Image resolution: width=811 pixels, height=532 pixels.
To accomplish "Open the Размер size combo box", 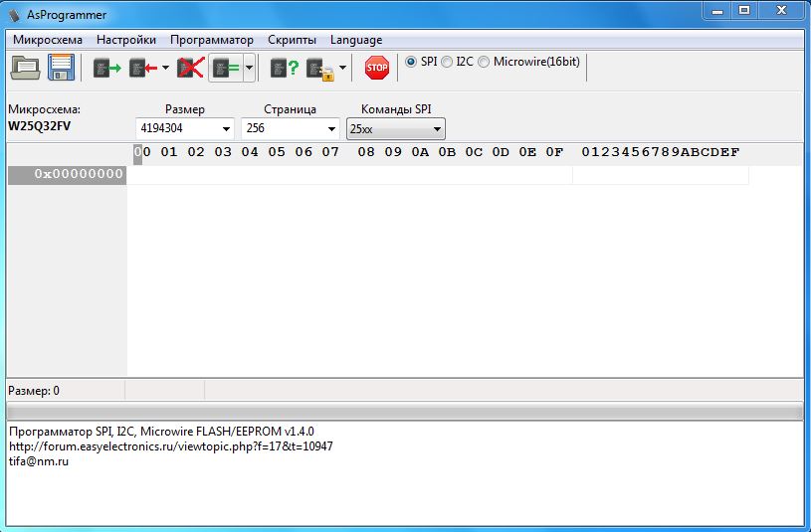I will (x=185, y=128).
